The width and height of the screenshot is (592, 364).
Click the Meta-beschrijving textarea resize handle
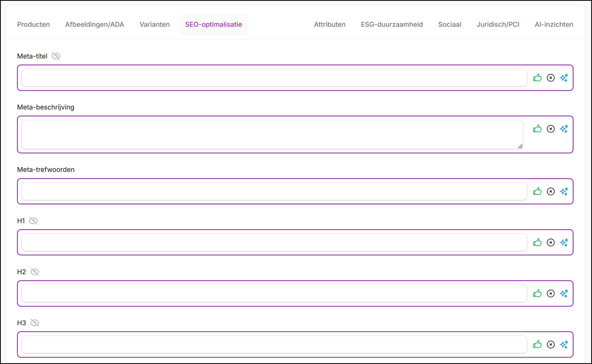click(x=520, y=146)
